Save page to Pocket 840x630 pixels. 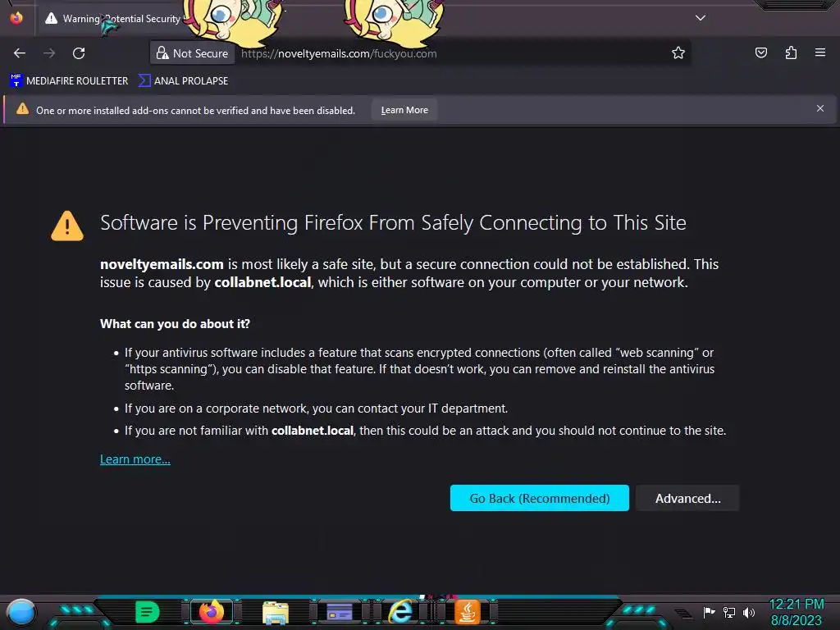(x=761, y=52)
